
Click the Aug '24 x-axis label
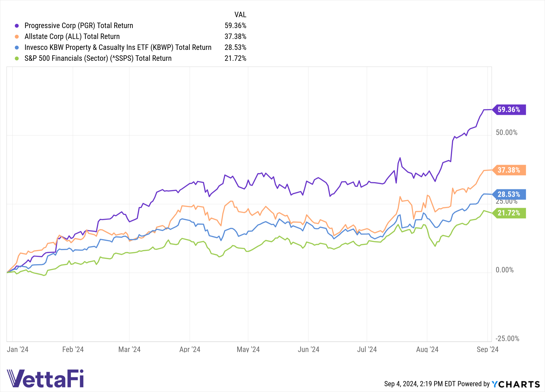pyautogui.click(x=427, y=349)
